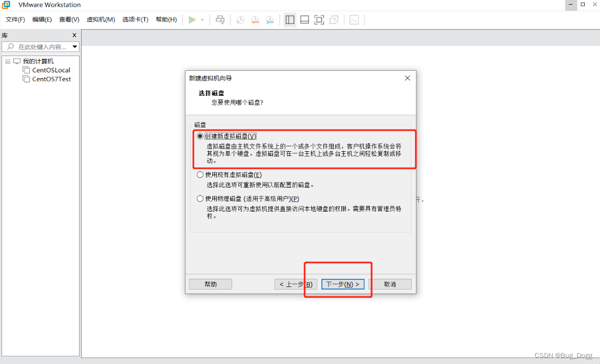Viewport: 600px width, 364px height.
Task: Open the 查看(V) menu
Action: point(69,19)
